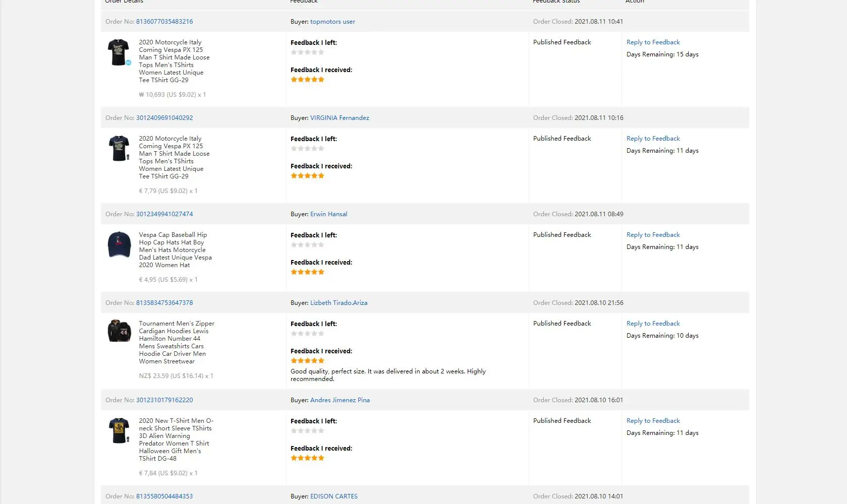The width and height of the screenshot is (847, 504).
Task: View buyer VIRGINIA Fernandez profile
Action: pyautogui.click(x=340, y=118)
